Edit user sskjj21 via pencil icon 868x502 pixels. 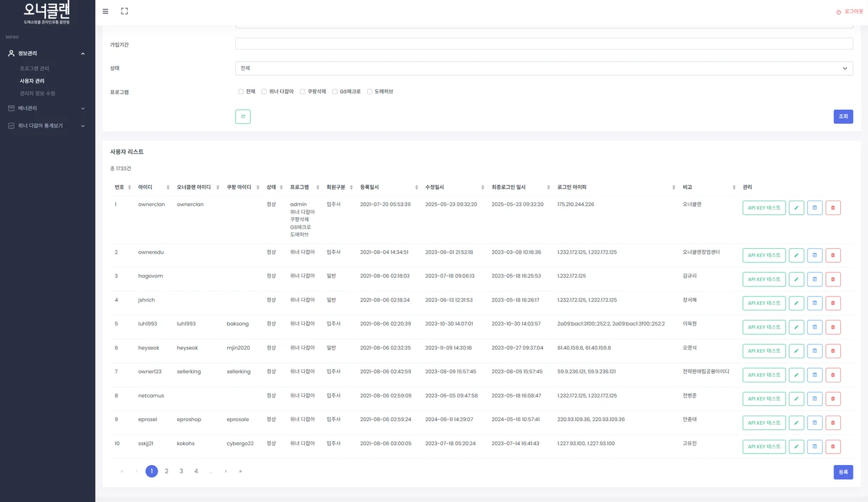click(796, 447)
